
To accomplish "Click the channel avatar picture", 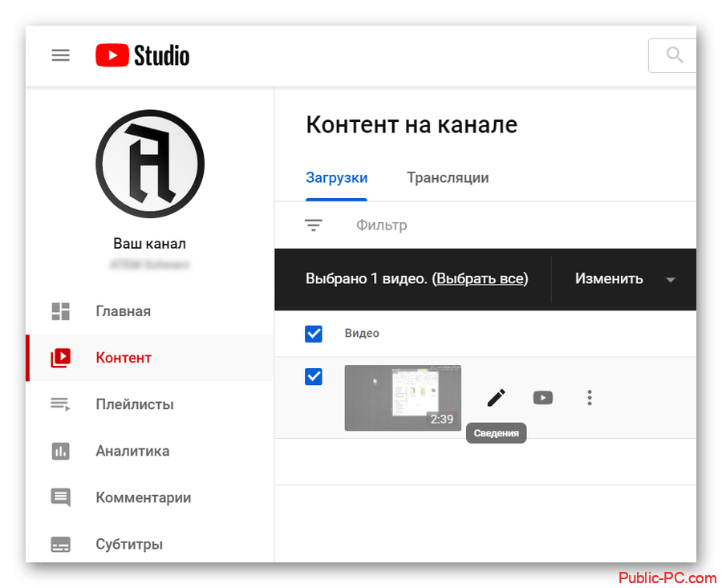I will point(150,164).
